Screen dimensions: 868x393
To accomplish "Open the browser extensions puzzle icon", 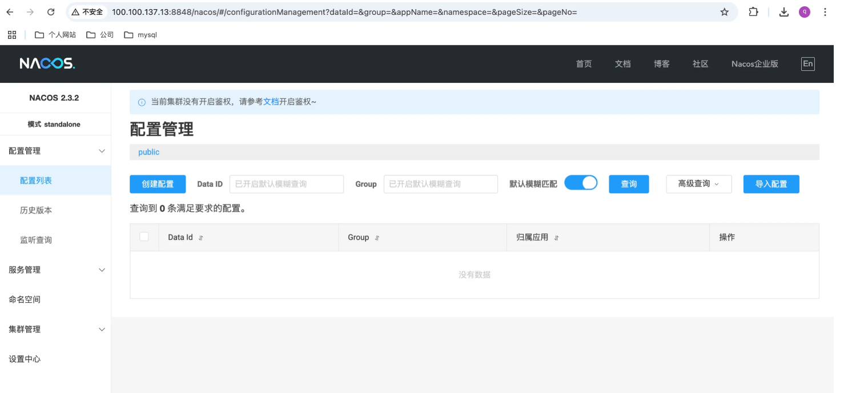I will [x=753, y=12].
